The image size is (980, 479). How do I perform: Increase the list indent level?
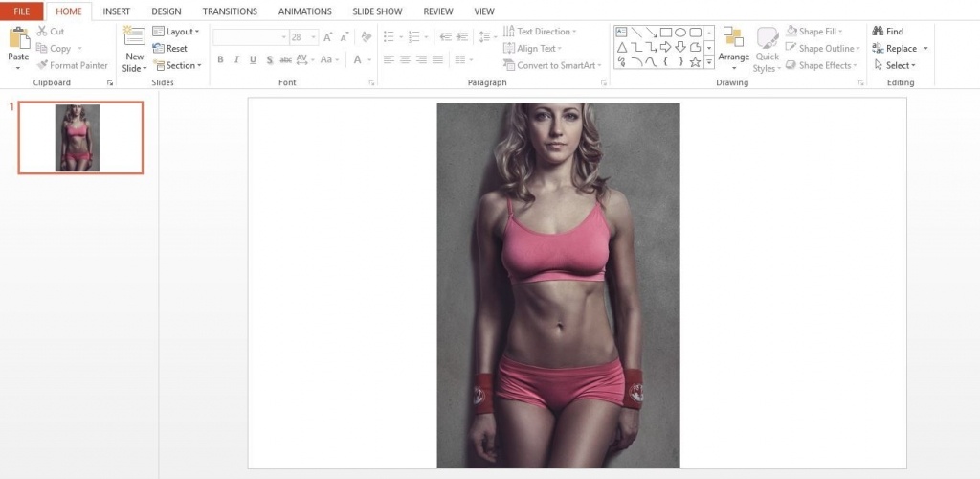(x=462, y=37)
